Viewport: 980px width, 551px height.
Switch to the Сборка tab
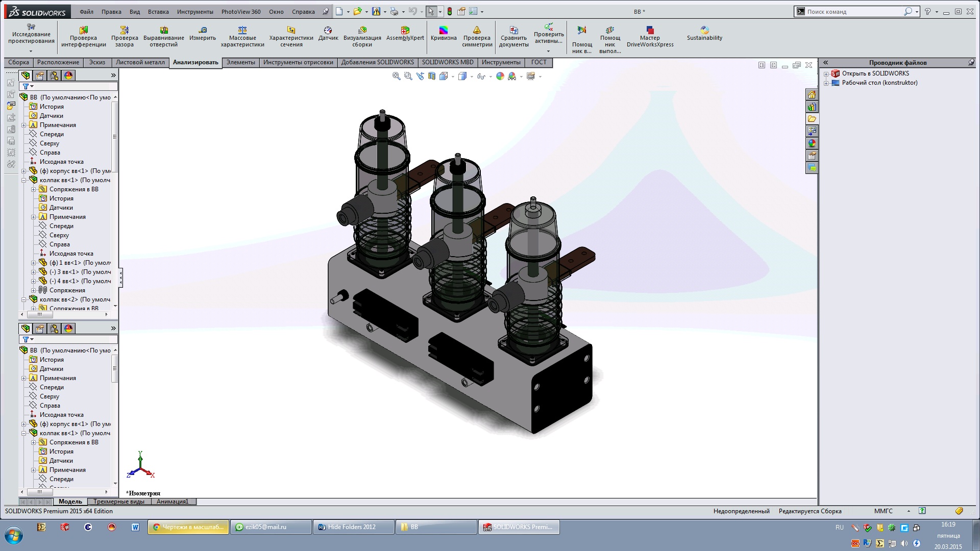coord(19,62)
